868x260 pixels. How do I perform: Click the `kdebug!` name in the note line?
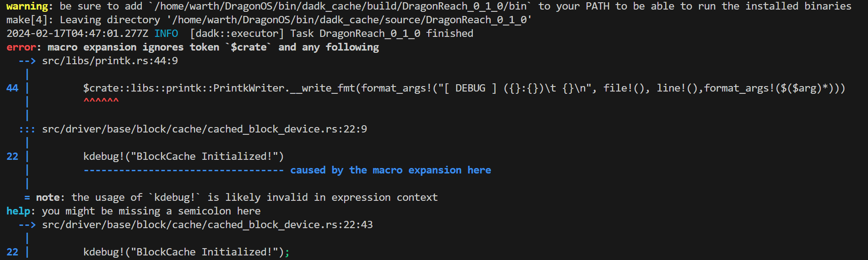[x=175, y=197]
